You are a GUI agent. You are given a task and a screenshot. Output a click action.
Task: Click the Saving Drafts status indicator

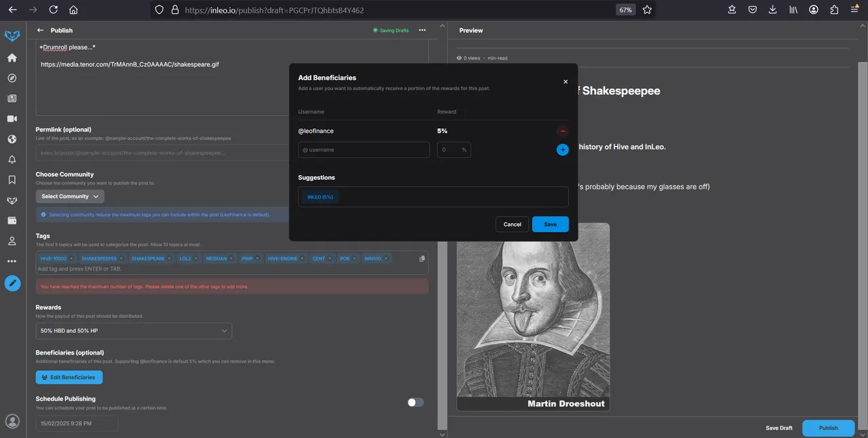[391, 31]
